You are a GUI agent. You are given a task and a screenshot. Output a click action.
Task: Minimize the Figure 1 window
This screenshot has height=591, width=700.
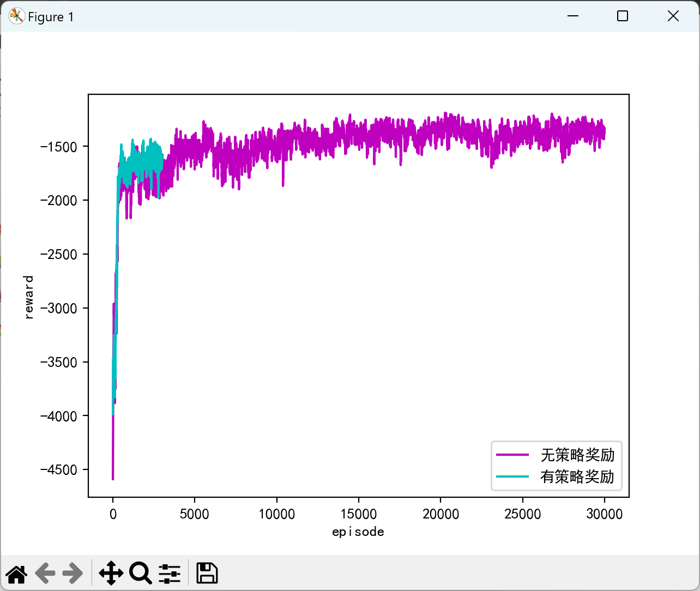pos(572,16)
